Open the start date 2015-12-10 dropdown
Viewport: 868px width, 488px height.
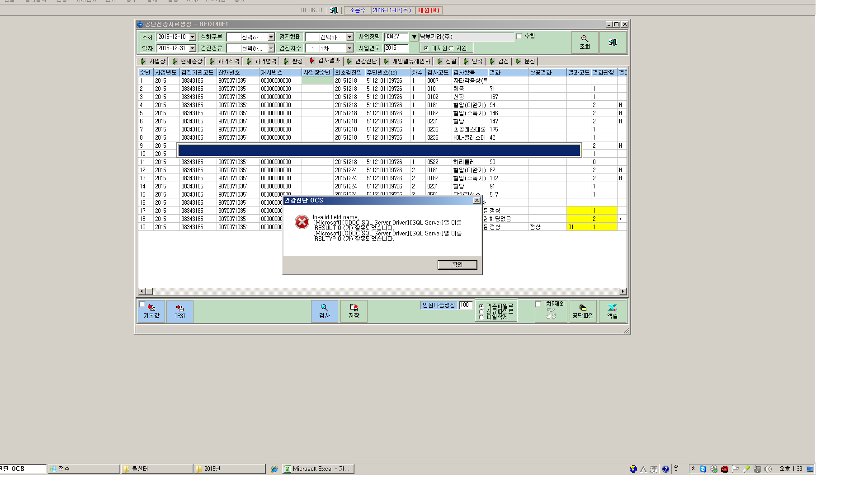click(x=193, y=37)
